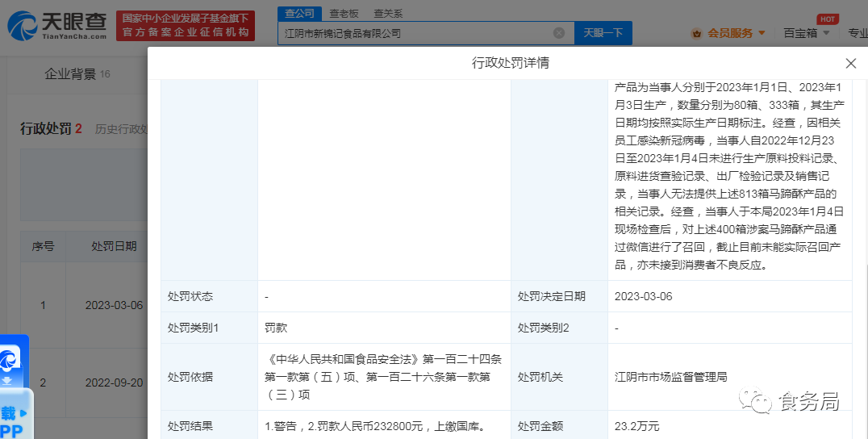Click the 23.2万元 penalty amount

coord(636,426)
